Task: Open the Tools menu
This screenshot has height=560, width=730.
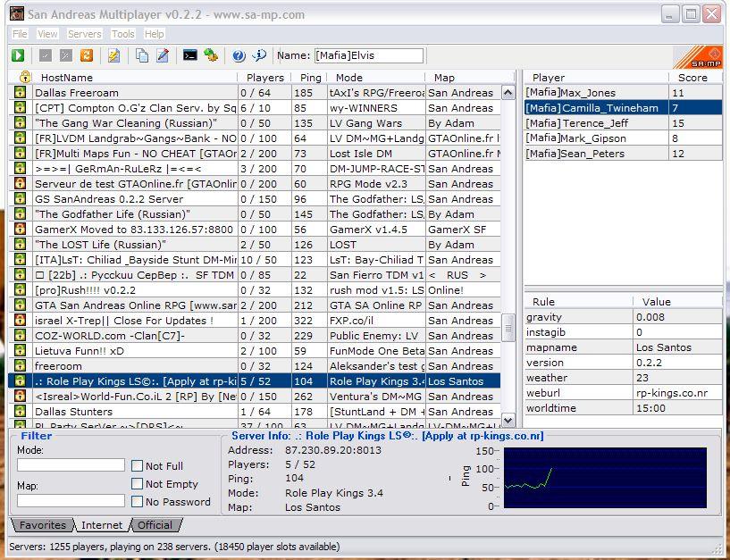Action: point(123,34)
